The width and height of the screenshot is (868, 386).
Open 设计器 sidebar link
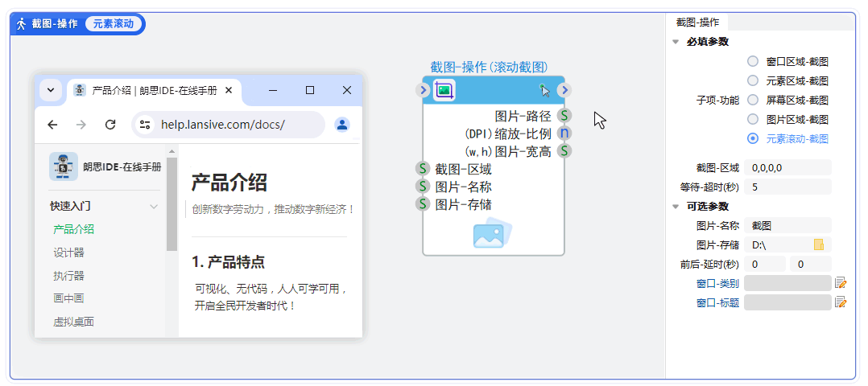(68, 253)
